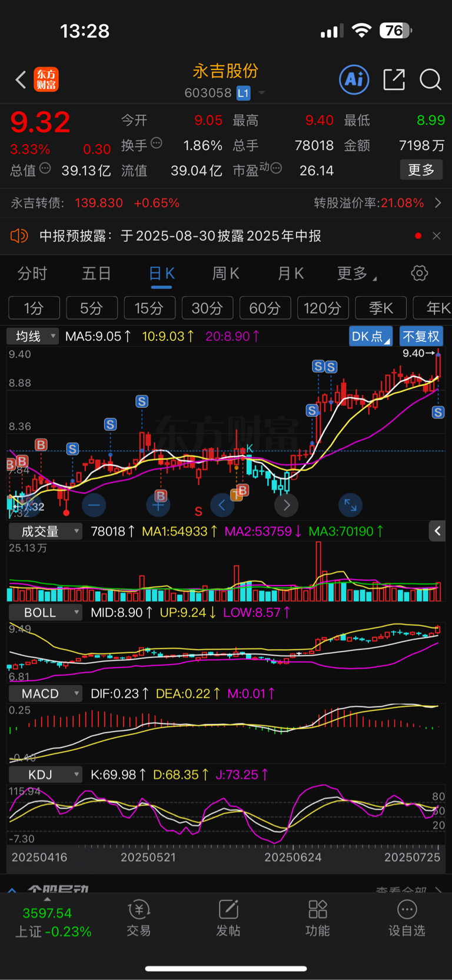This screenshot has width=452, height=980.
Task: Move chart left with arrow button
Action: 222,504
